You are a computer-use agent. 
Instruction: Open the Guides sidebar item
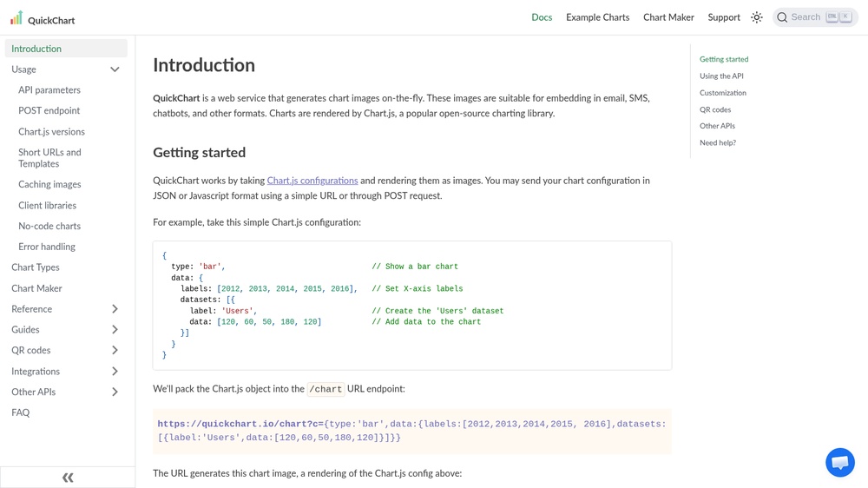[x=25, y=330]
